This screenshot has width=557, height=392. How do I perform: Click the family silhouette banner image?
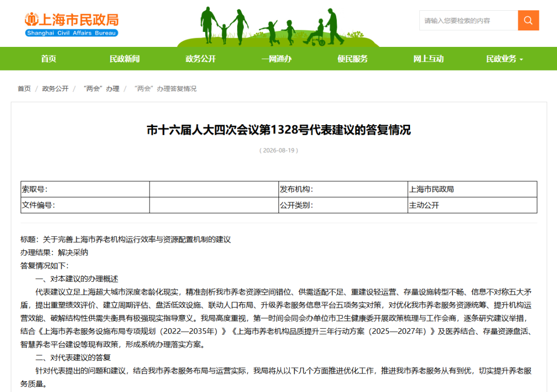point(278,27)
